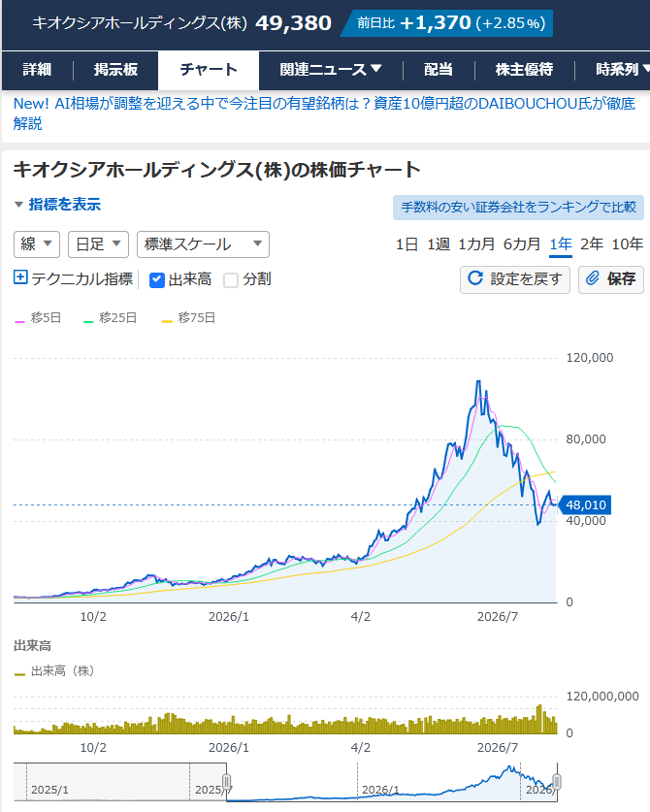Select the チャート tab
This screenshot has width=650, height=812.
pyautogui.click(x=209, y=71)
